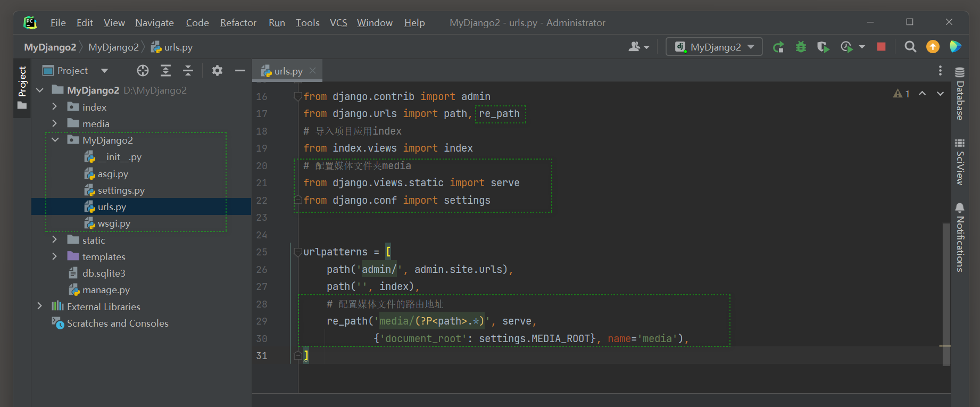980x407 pixels.
Task: Click the PyCharm logo icon
Action: point(30,22)
